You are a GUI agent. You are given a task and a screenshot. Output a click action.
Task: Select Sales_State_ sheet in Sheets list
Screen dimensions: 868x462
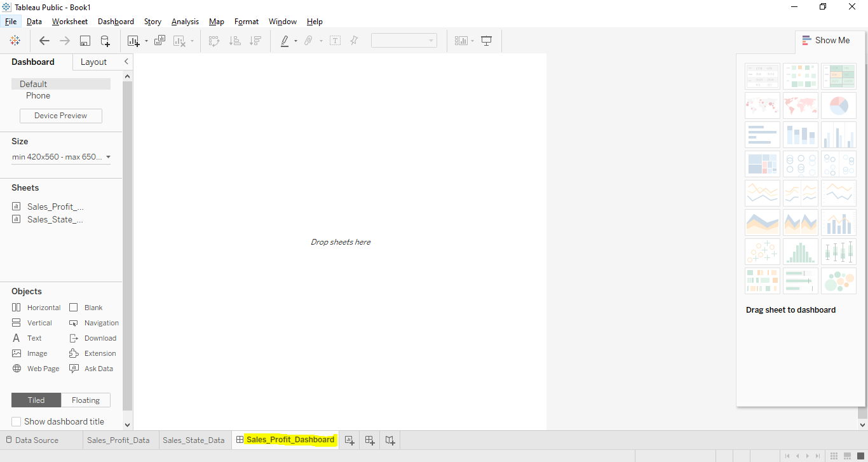point(48,219)
